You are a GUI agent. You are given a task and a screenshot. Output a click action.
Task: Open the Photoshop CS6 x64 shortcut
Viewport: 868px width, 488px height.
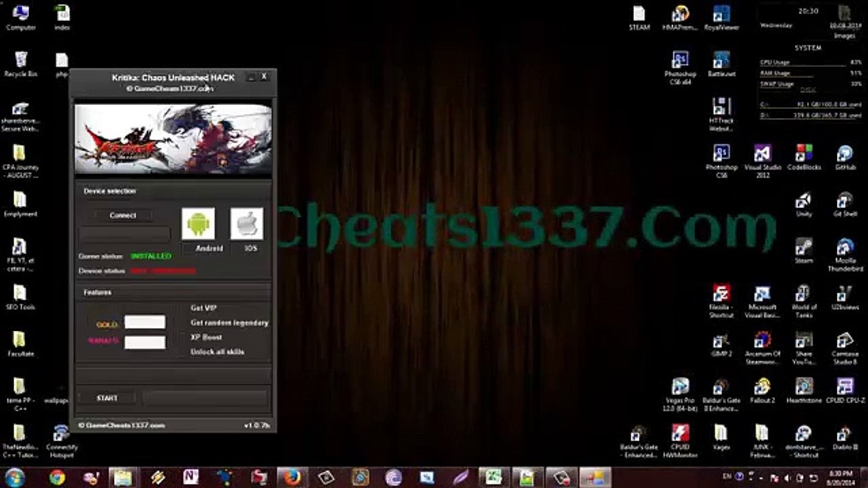pyautogui.click(x=680, y=67)
